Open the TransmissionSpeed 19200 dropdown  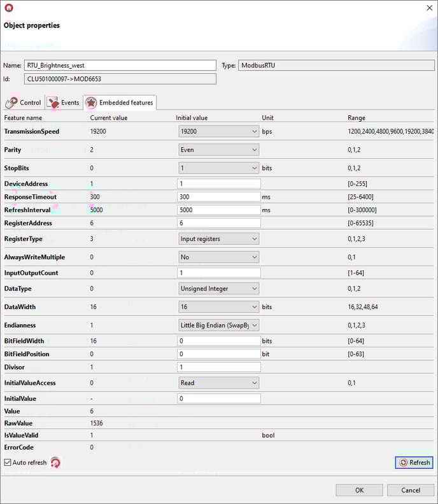[218, 131]
